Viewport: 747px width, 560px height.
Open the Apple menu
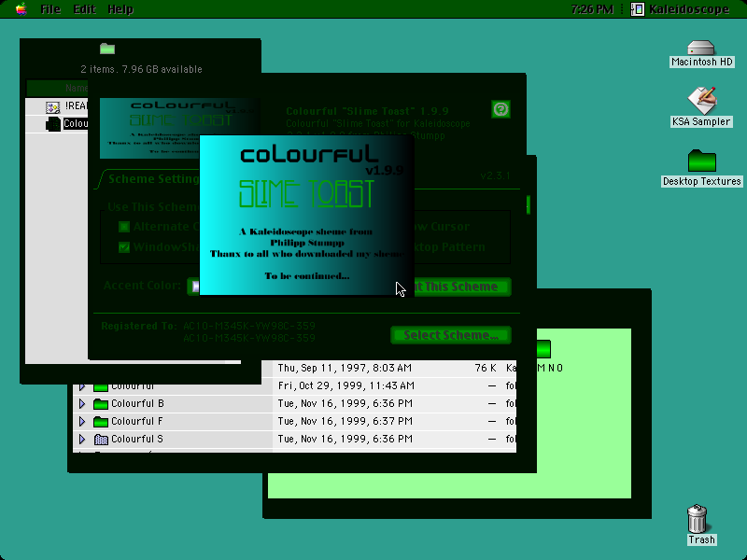(x=21, y=8)
